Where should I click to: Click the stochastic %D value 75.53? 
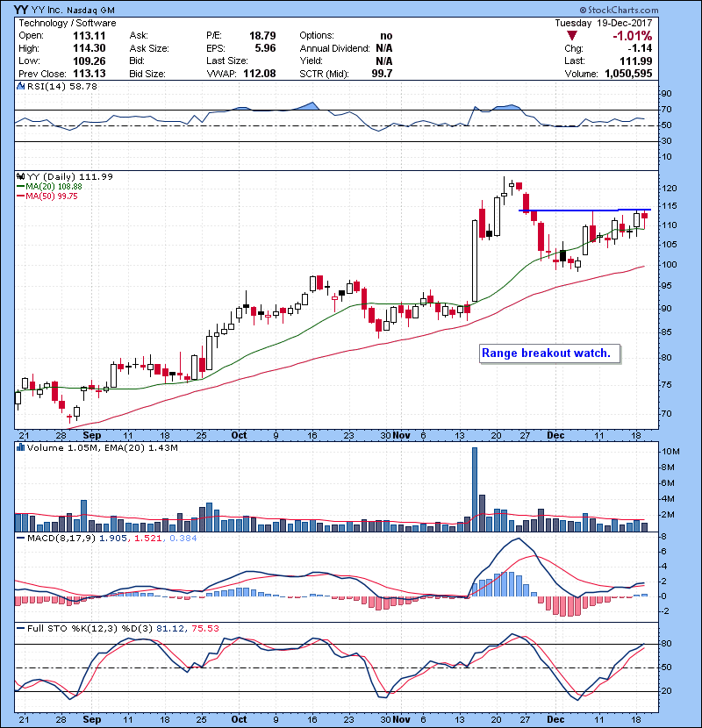coord(204,628)
